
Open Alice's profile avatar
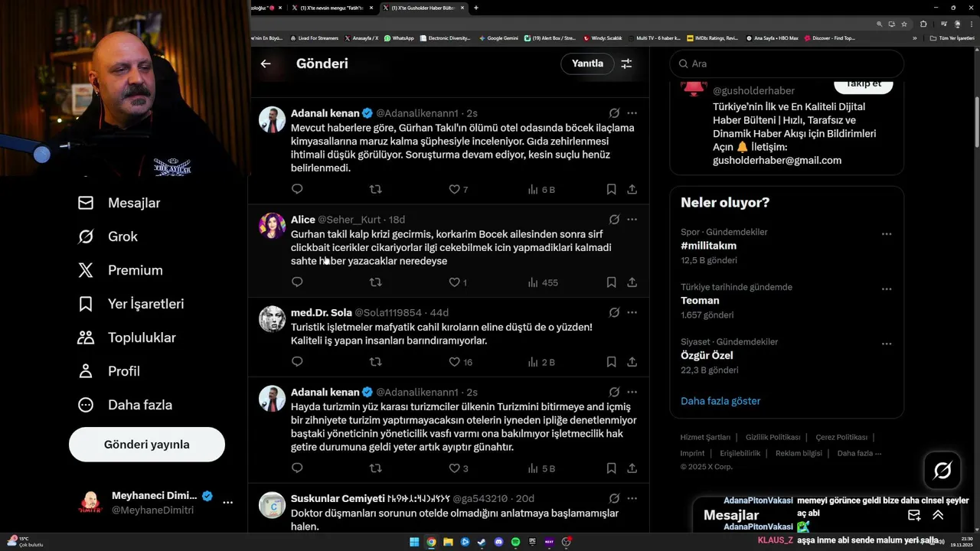point(272,226)
